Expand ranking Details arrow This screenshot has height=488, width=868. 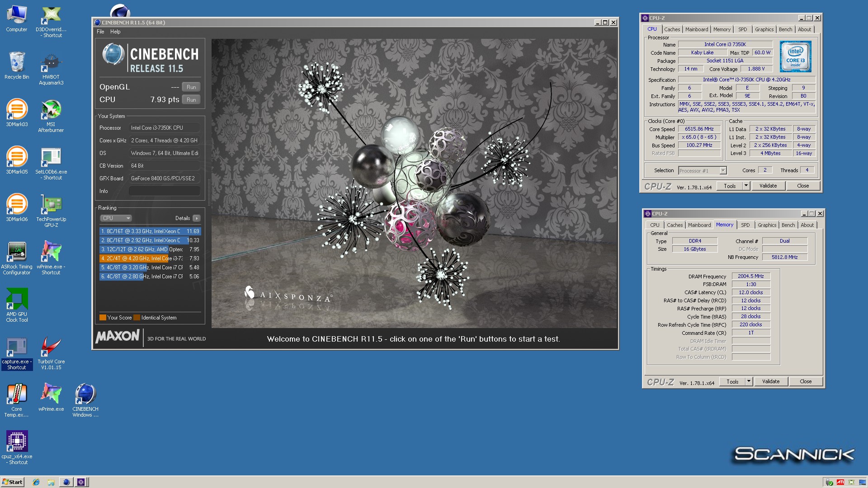click(x=196, y=218)
